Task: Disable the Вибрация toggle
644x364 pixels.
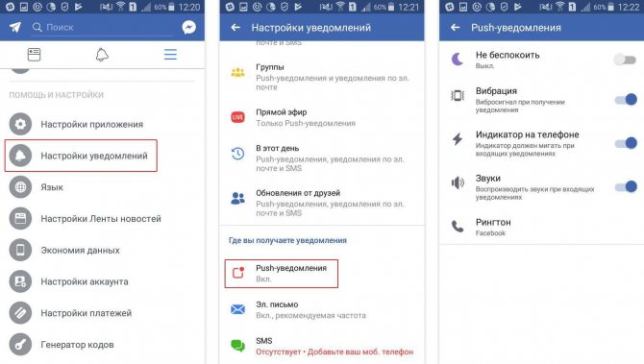Action: pyautogui.click(x=626, y=99)
